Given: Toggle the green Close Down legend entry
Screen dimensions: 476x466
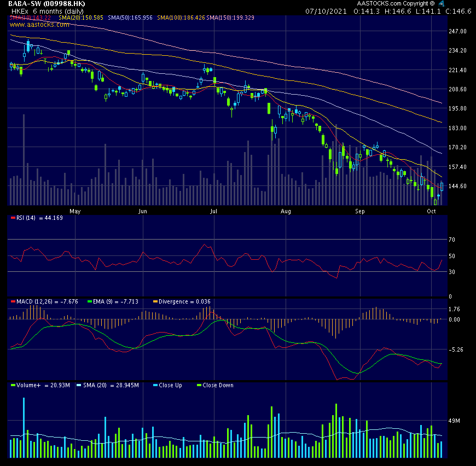Looking at the screenshot, I should tap(198, 385).
